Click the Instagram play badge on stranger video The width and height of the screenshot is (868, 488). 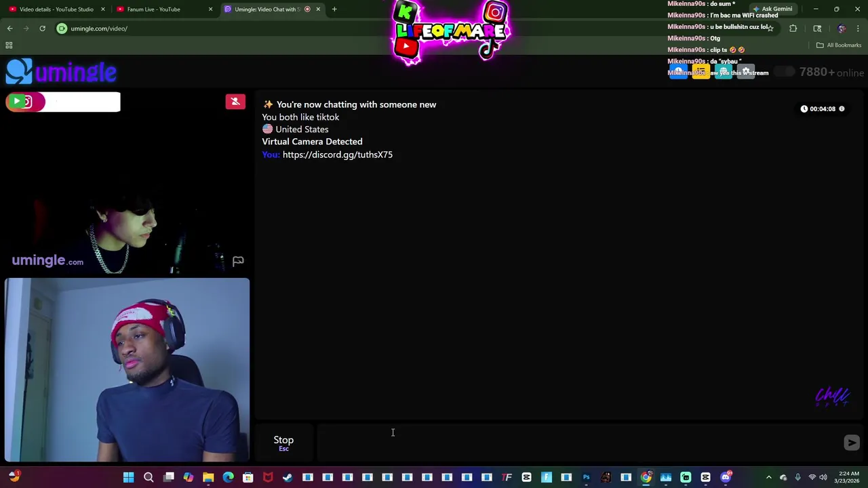[25, 102]
